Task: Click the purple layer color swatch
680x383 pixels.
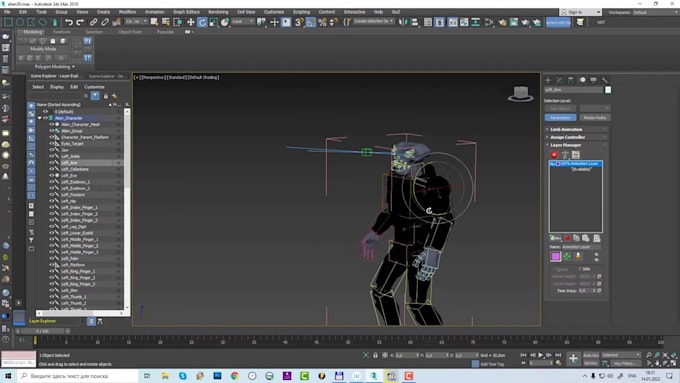Action: (555, 256)
